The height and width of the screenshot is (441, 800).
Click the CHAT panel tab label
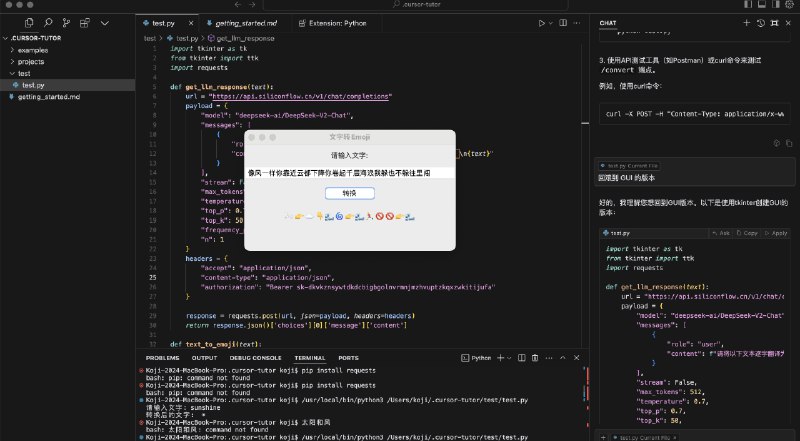pos(608,23)
